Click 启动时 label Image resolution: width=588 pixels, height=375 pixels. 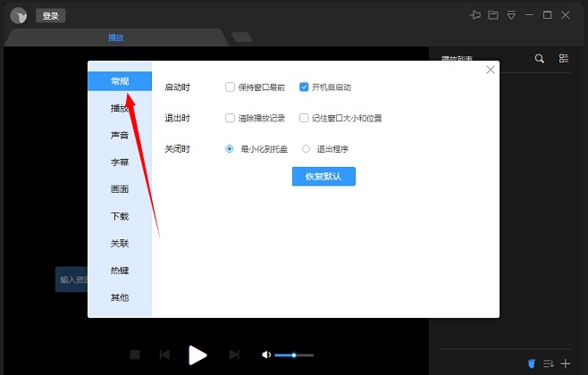click(177, 87)
